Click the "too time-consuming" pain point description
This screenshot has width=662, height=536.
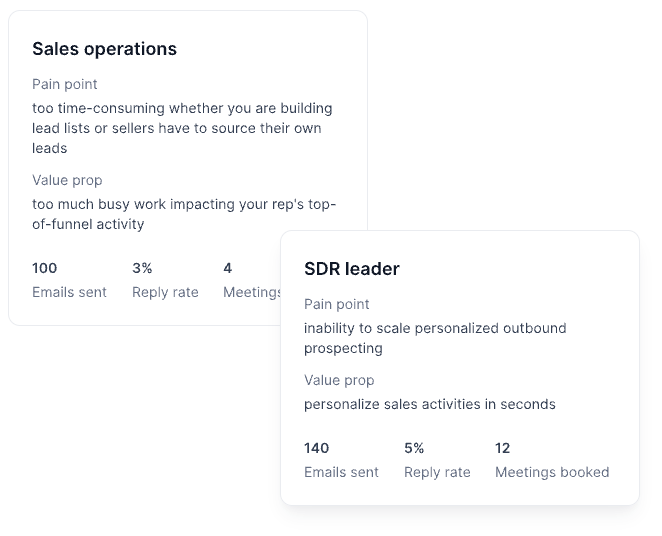coord(182,128)
